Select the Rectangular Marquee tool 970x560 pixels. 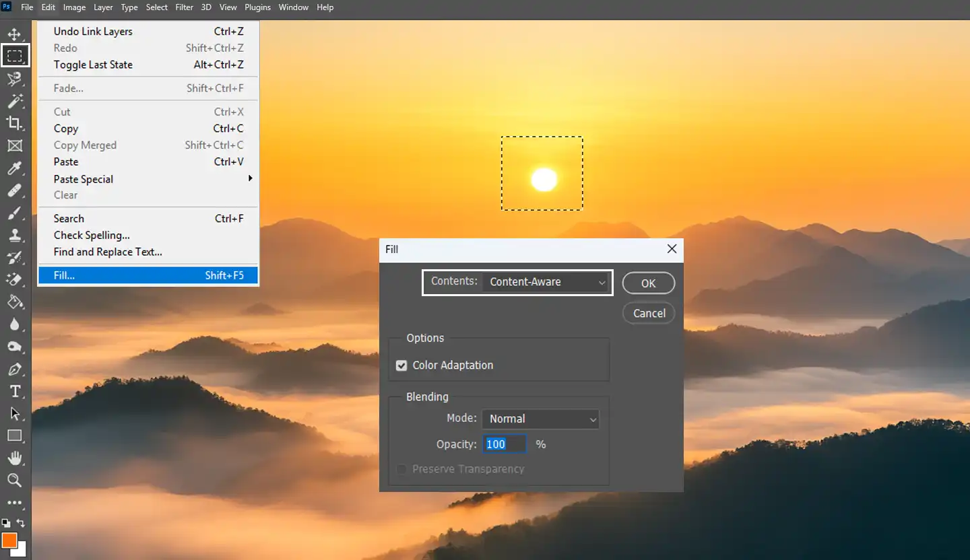(15, 56)
